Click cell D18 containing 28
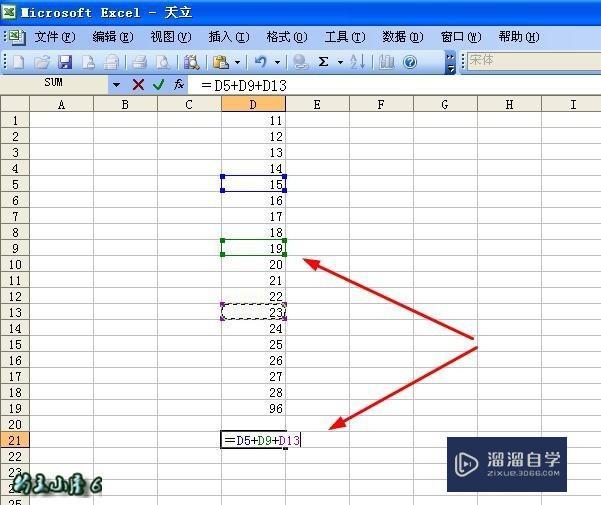This screenshot has width=601, height=505. pyautogui.click(x=253, y=392)
